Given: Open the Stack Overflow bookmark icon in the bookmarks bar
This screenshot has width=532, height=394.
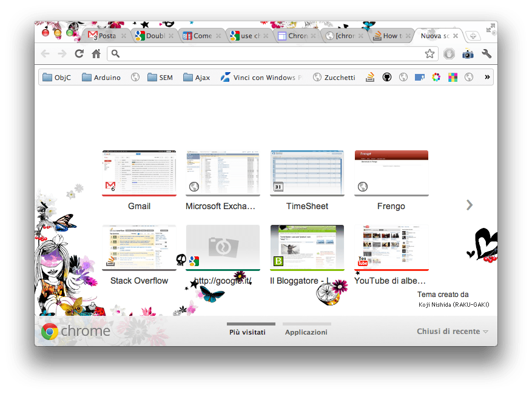Looking at the screenshot, I should pyautogui.click(x=370, y=78).
